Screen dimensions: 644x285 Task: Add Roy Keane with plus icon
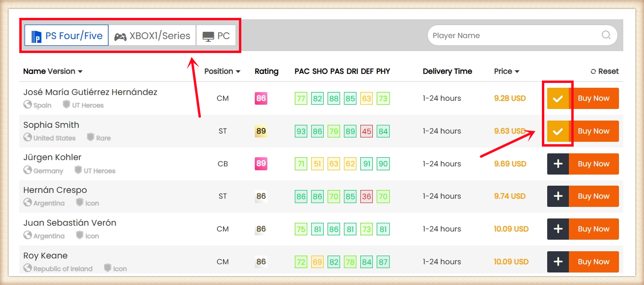558,262
